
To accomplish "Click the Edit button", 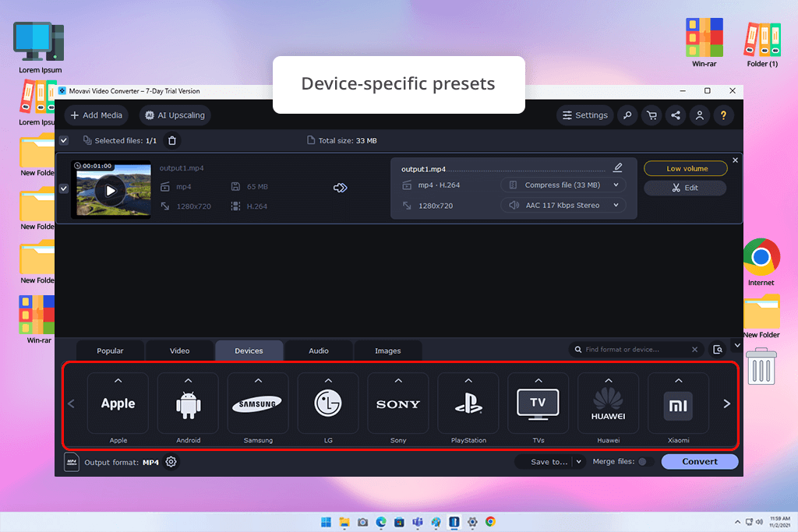I will [x=685, y=188].
